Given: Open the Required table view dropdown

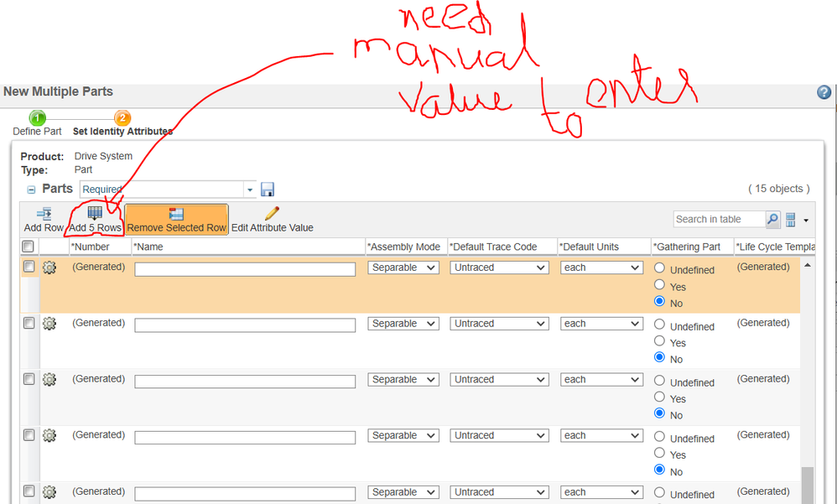Looking at the screenshot, I should pyautogui.click(x=250, y=190).
